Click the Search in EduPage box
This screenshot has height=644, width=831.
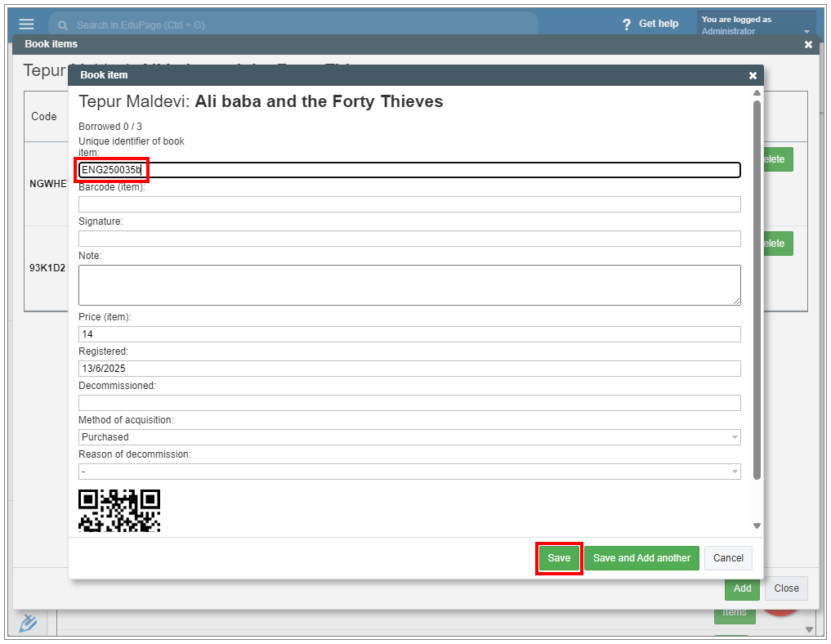tap(294, 25)
